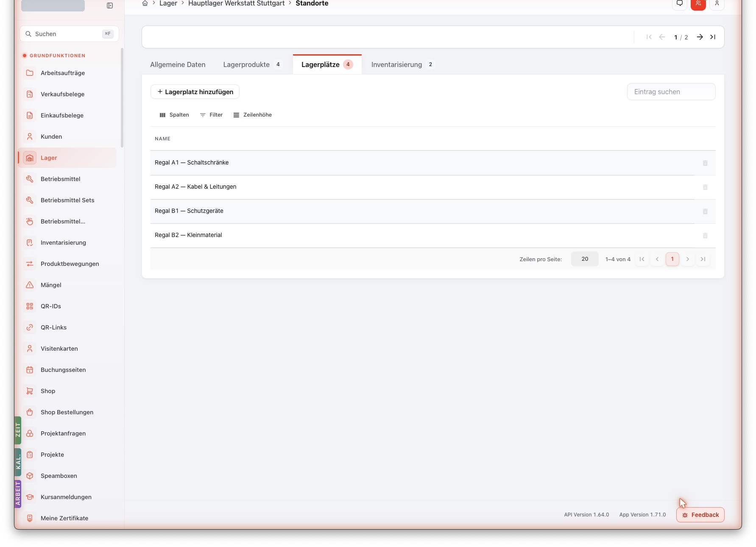Delete Regal A2 — Kabel & Leitungen row

705,187
